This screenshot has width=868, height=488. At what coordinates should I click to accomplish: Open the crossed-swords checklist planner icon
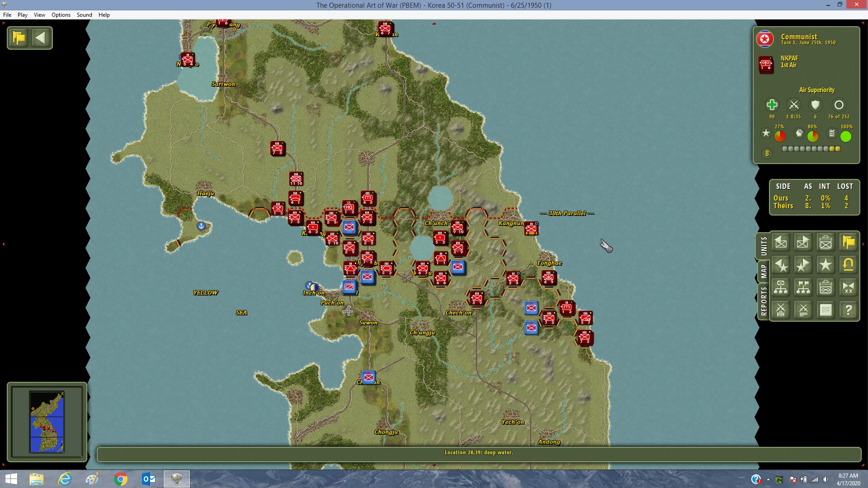pos(781,310)
